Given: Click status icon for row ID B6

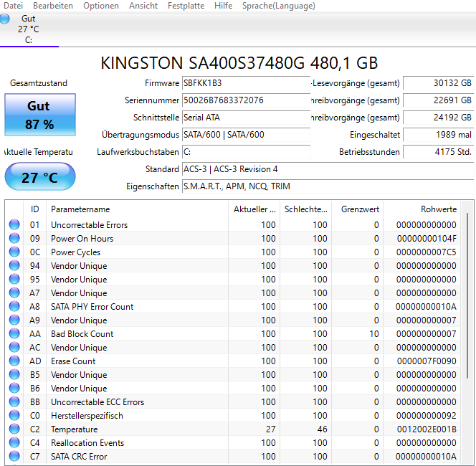Looking at the screenshot, I should [x=14, y=388].
